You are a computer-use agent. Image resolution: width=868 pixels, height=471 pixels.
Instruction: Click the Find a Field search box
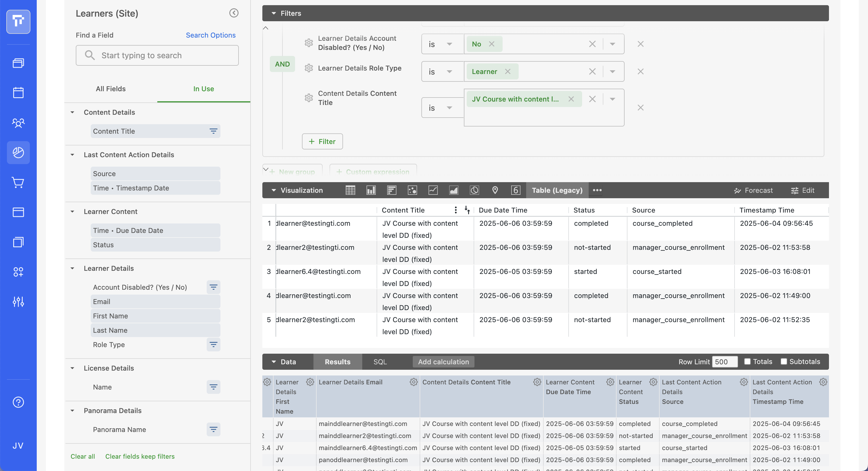click(157, 55)
